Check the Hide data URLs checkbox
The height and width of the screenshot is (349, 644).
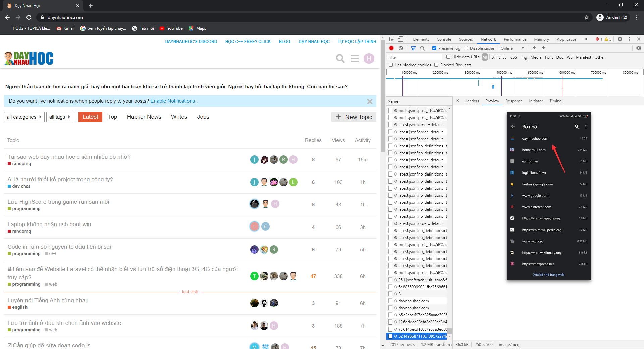pyautogui.click(x=448, y=57)
